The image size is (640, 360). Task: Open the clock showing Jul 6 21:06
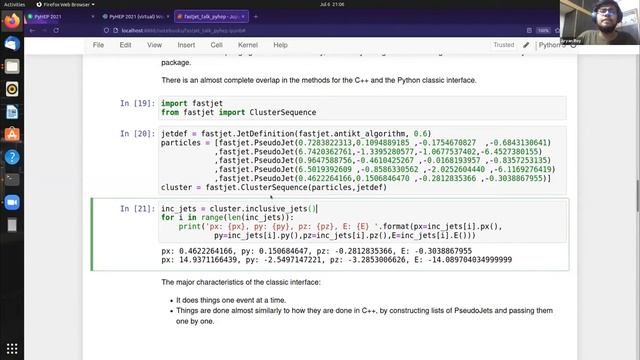(x=332, y=4)
